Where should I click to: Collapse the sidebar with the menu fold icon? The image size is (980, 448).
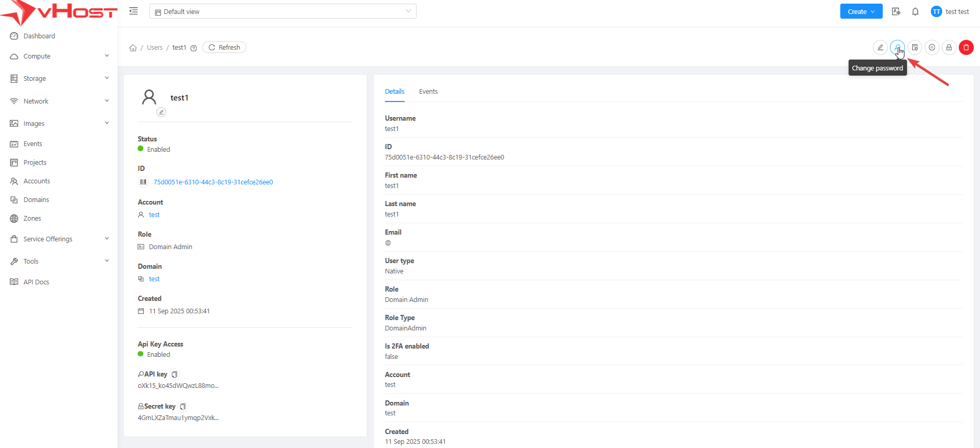[133, 11]
